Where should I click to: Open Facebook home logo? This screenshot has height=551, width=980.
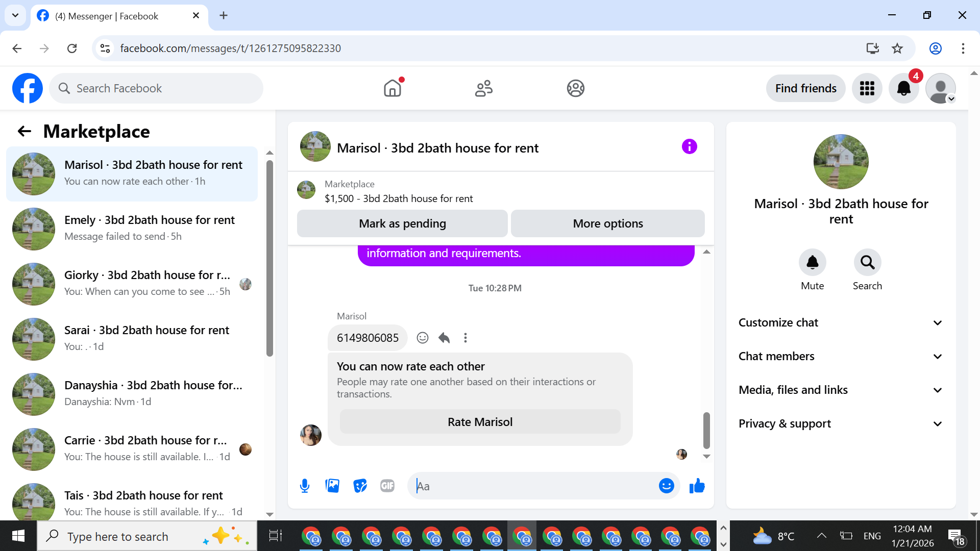(28, 88)
